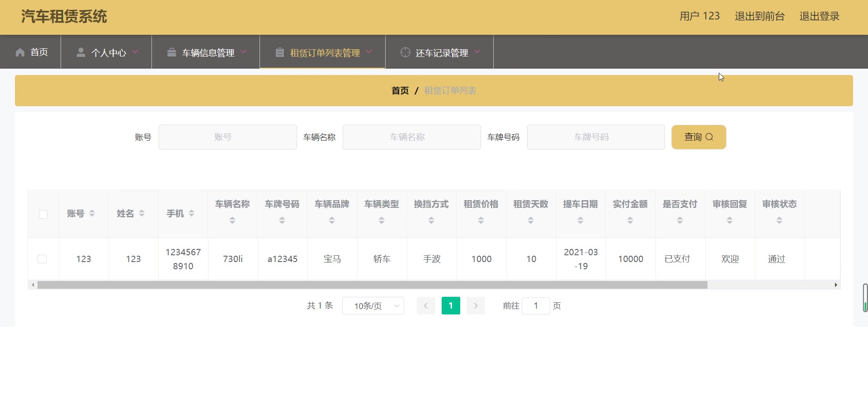Expand the 个人中心 dropdown chevron
868x403 pixels.
pyautogui.click(x=135, y=52)
